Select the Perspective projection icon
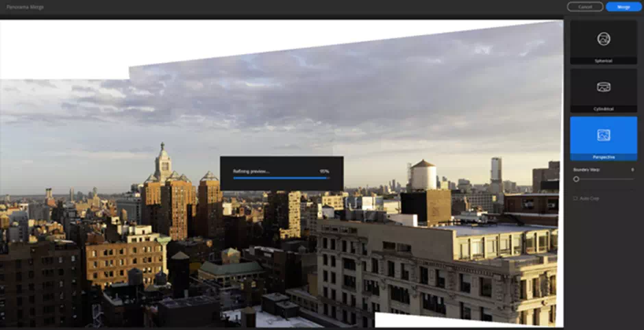This screenshot has height=330, width=644. (604, 135)
